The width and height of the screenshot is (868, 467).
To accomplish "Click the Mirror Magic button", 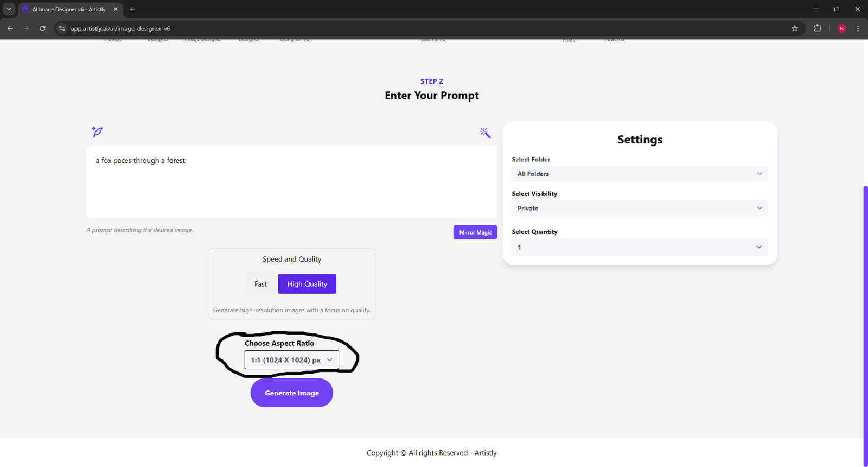I will point(475,232).
